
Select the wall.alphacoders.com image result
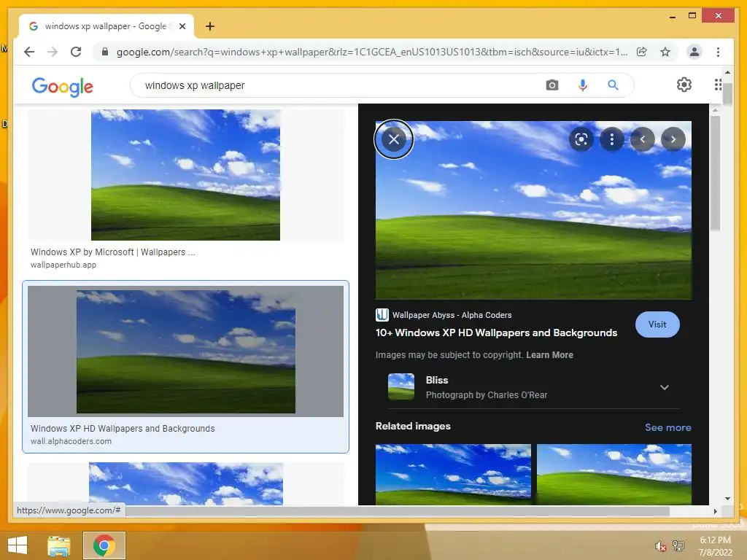point(185,351)
